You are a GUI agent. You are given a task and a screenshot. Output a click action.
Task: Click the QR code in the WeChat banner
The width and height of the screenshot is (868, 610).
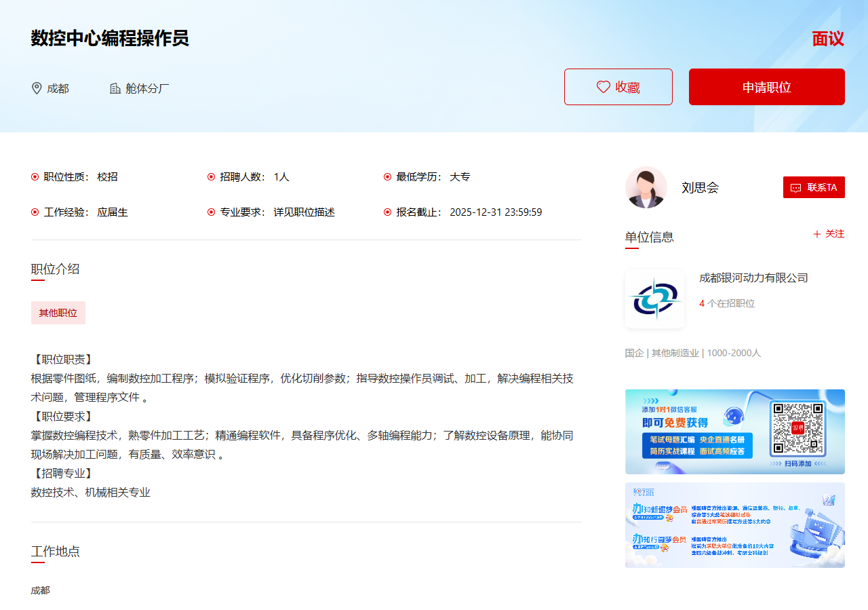pyautogui.click(x=798, y=428)
